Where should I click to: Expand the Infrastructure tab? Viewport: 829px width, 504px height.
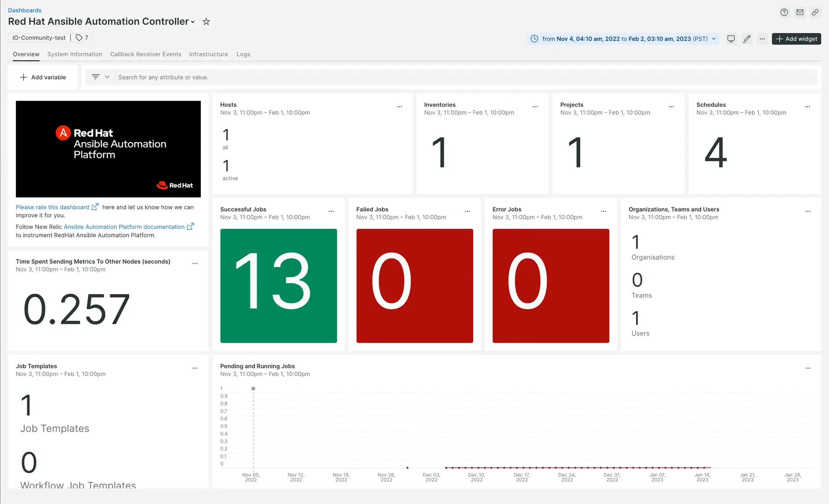[x=209, y=54]
